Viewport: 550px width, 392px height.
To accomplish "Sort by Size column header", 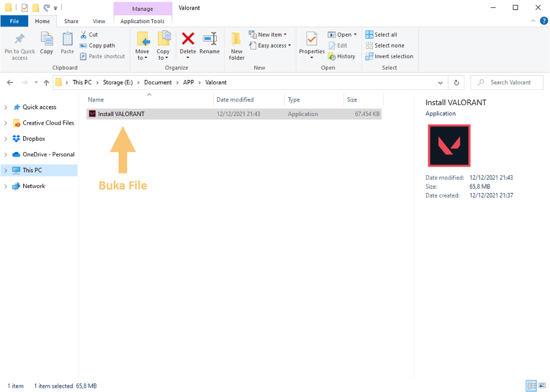I will point(364,100).
